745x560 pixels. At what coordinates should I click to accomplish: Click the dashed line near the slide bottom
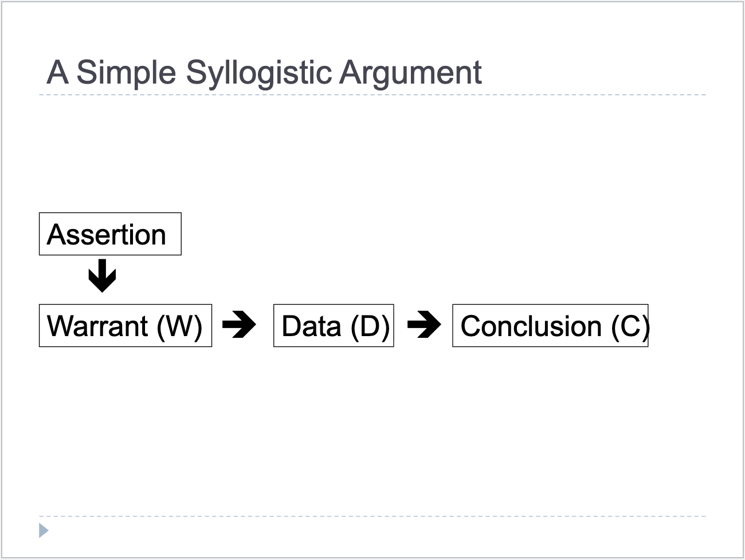372,516
